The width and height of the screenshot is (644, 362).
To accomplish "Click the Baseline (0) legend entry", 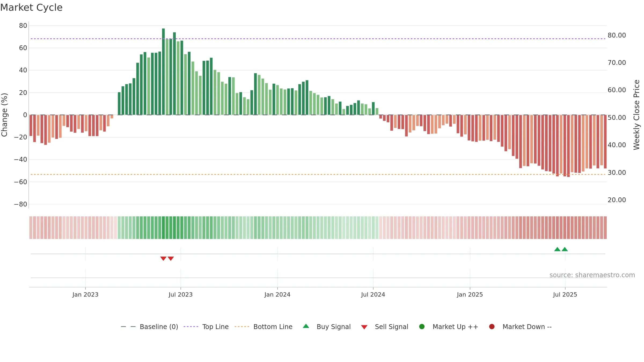I will click(x=149, y=327).
